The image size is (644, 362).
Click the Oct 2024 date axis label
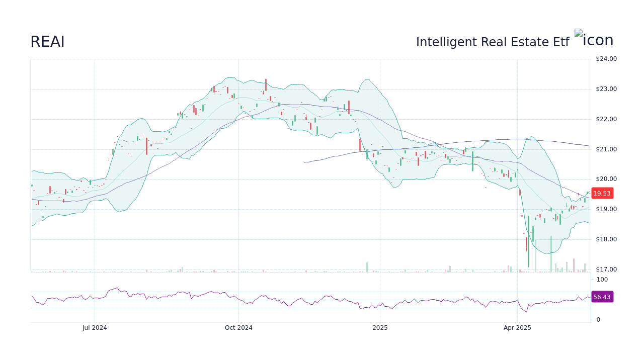click(x=238, y=328)
